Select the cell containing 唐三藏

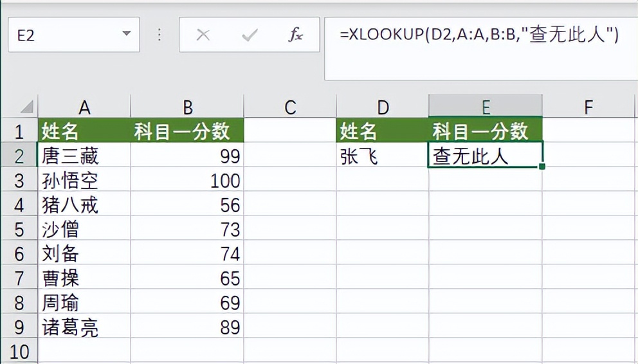[84, 155]
